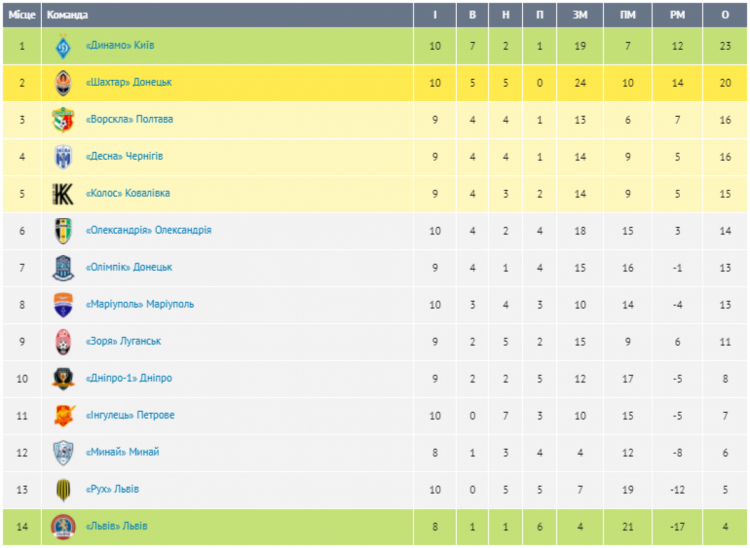This screenshot has width=750, height=548.
Task: Click the О points column header
Action: point(725,15)
